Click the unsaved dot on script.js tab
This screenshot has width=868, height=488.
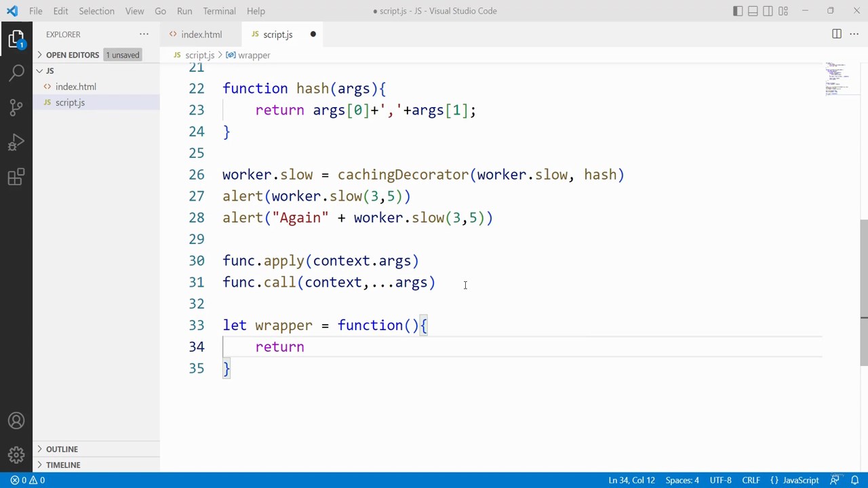(x=313, y=35)
